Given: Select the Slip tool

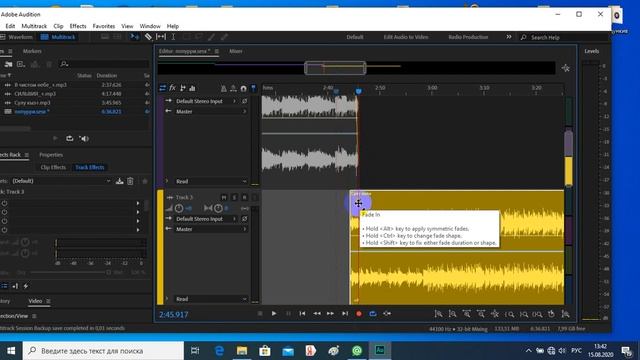Looking at the screenshot, I should click(161, 37).
